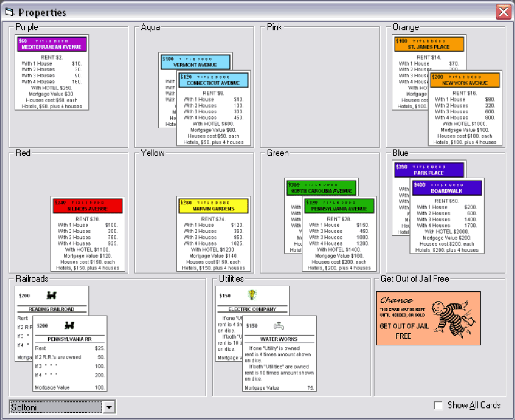Select the Pennsylvania Avenue deed card
The height and width of the screenshot is (420, 515).
pyautogui.click(x=339, y=234)
